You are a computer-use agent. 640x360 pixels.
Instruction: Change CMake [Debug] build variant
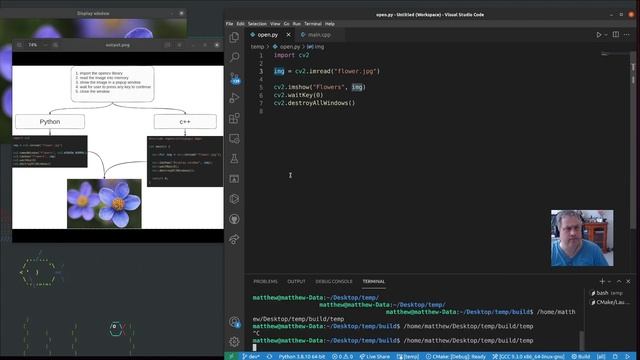[x=456, y=356]
